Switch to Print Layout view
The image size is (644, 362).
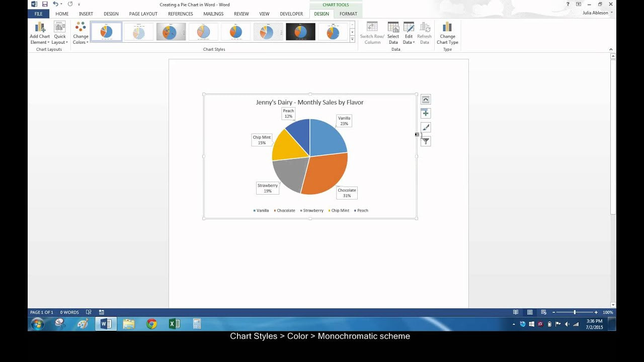pyautogui.click(x=530, y=312)
